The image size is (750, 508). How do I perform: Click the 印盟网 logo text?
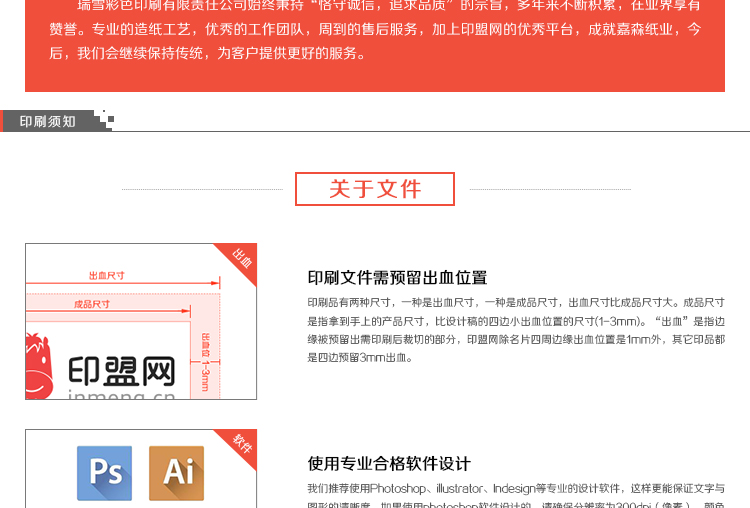[x=122, y=371]
